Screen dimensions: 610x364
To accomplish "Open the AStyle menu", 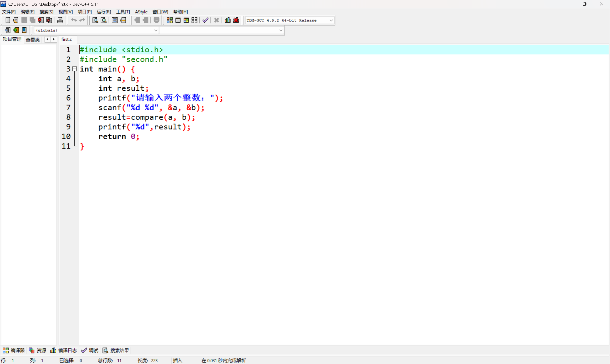I will tap(141, 12).
